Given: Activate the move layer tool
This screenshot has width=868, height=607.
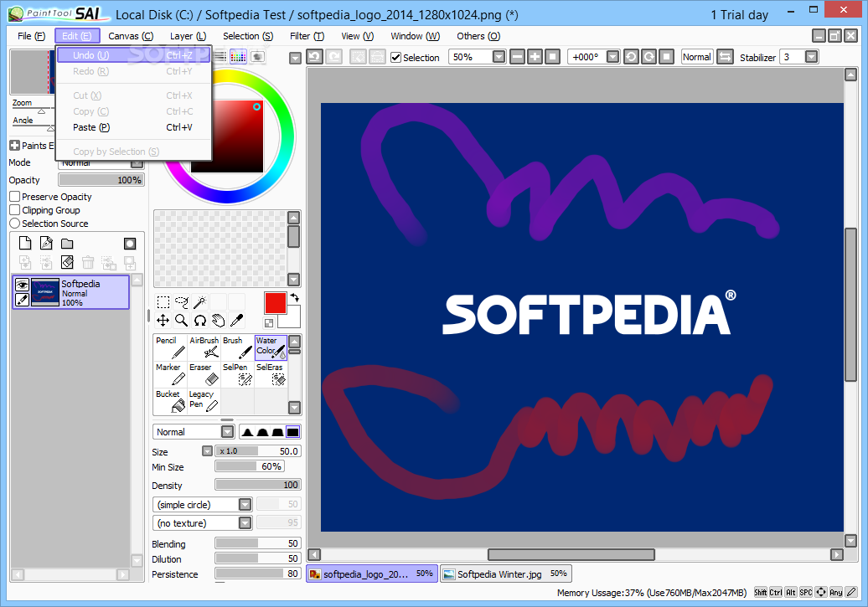Looking at the screenshot, I should (163, 321).
